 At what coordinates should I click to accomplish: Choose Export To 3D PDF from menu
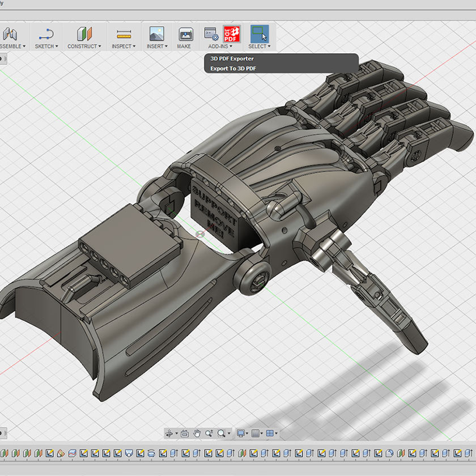233,69
